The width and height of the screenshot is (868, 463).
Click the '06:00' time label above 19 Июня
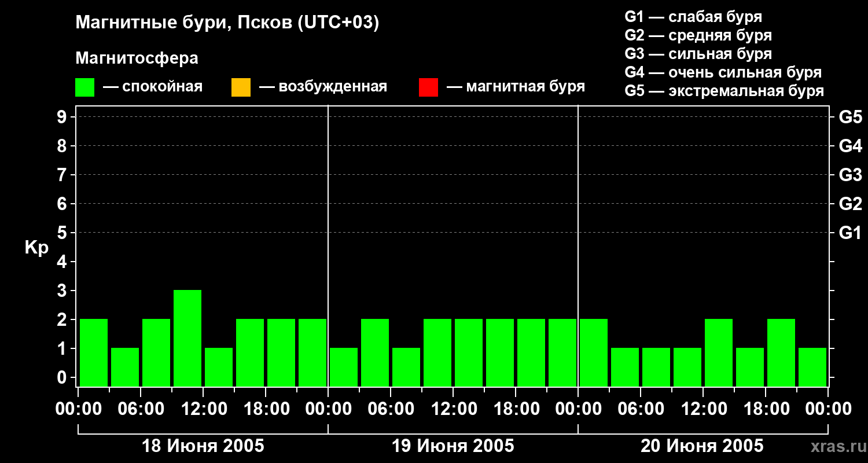[x=391, y=409]
